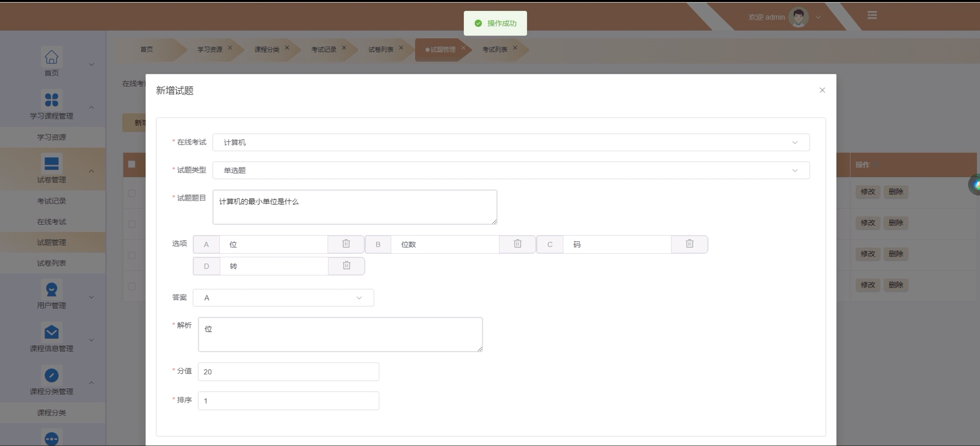Open 考试记录 in the sidebar
This screenshot has width=980, height=446.
click(52, 201)
